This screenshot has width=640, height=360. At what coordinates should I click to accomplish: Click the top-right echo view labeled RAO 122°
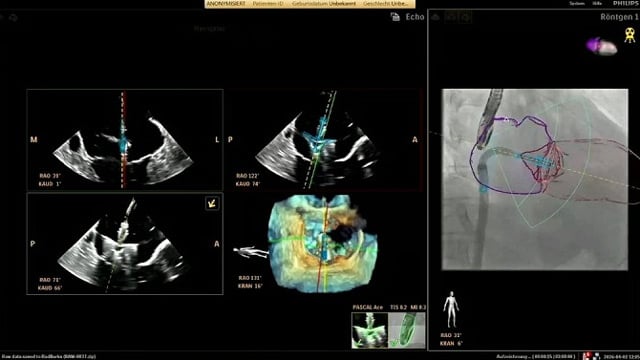click(324, 140)
